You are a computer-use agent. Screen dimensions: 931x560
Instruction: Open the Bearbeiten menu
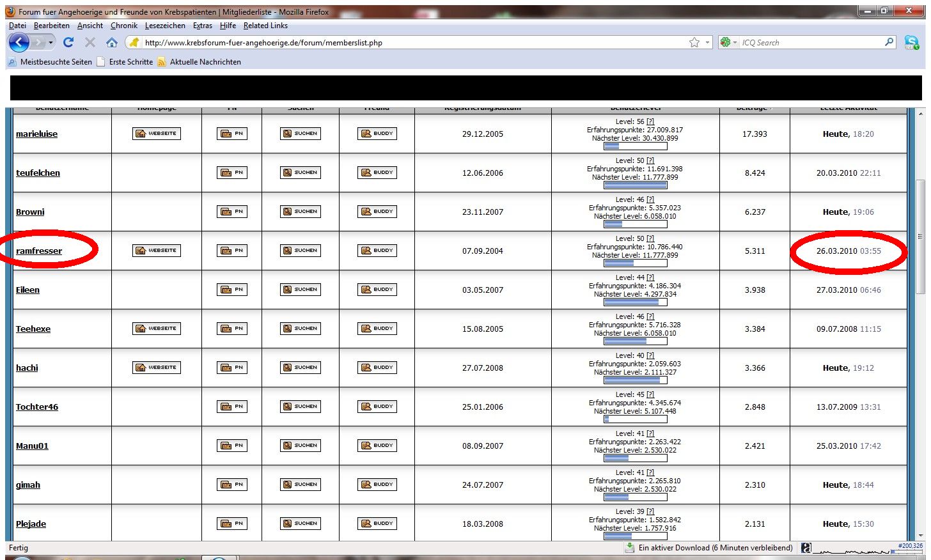click(52, 26)
